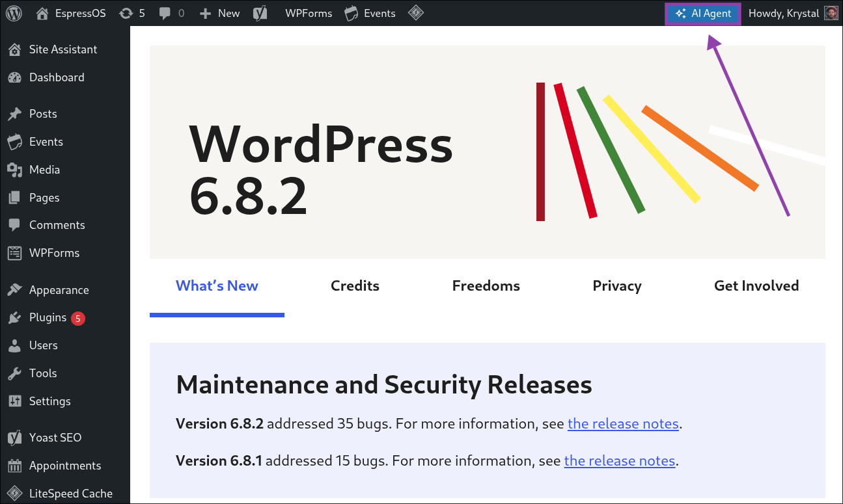This screenshot has width=843, height=504.
Task: Open the Appearance menu label
Action: click(x=59, y=290)
